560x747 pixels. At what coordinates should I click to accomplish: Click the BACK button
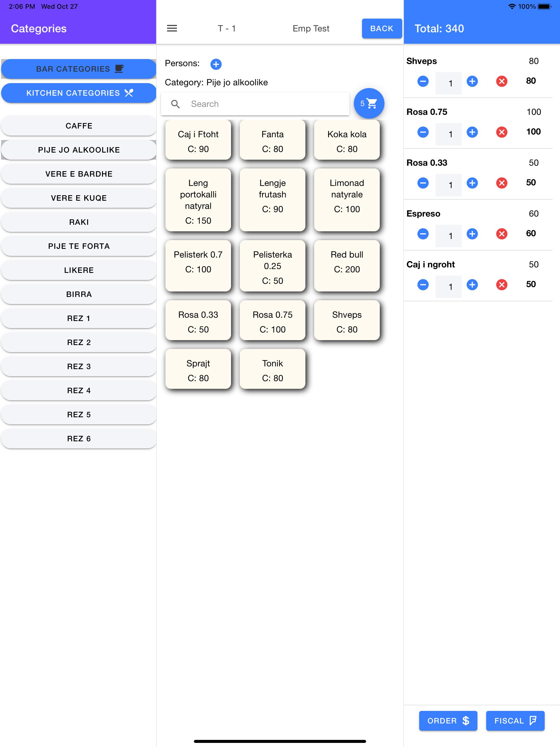382,28
